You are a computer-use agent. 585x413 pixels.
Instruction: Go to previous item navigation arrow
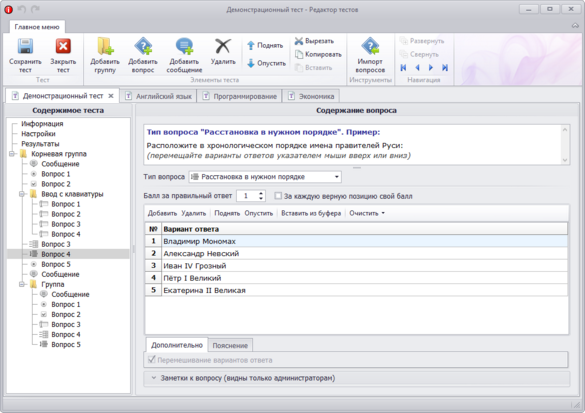click(417, 68)
